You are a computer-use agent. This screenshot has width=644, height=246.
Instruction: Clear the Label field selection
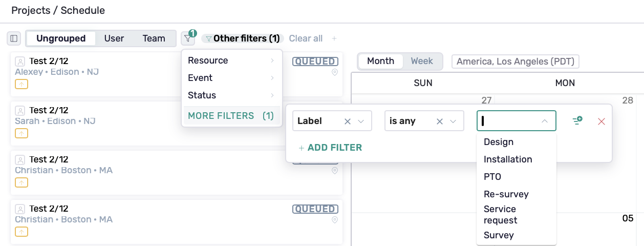pos(348,121)
